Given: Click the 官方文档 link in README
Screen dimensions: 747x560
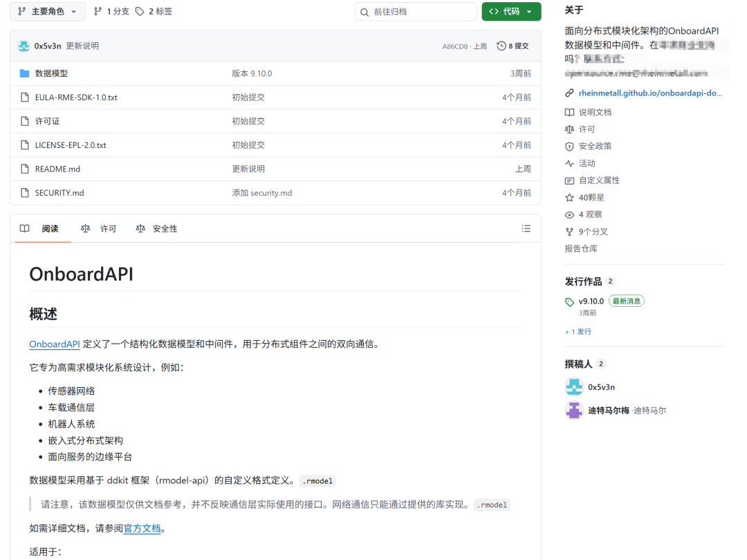Looking at the screenshot, I should pos(142,529).
